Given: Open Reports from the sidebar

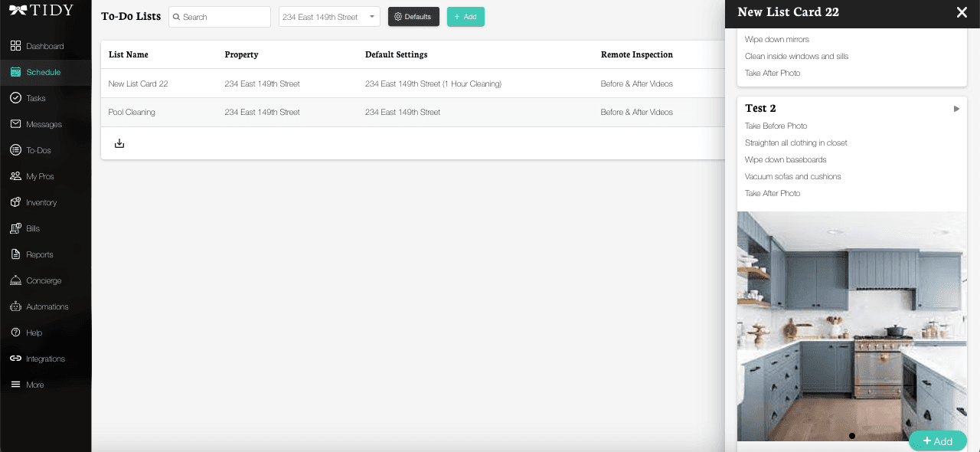Looking at the screenshot, I should tap(39, 254).
